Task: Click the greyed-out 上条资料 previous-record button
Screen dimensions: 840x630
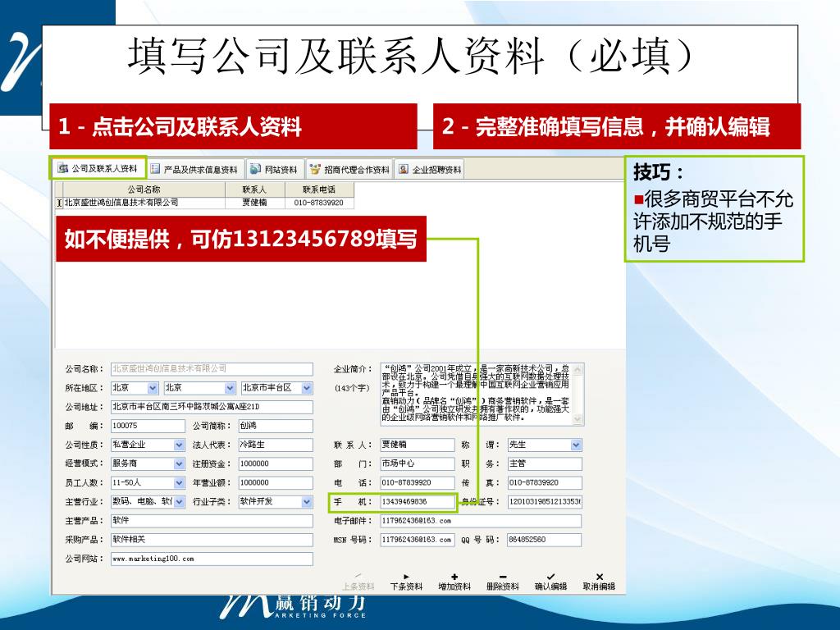Action: pos(358,582)
